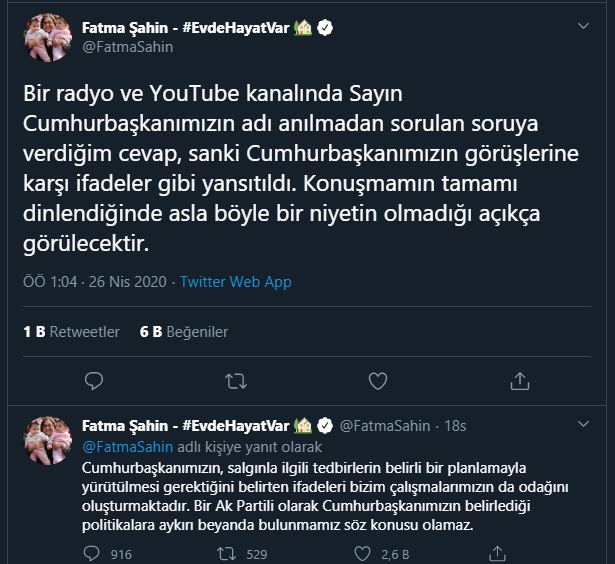View the 1 B Retweetler list
615x564 pixels.
click(71, 331)
